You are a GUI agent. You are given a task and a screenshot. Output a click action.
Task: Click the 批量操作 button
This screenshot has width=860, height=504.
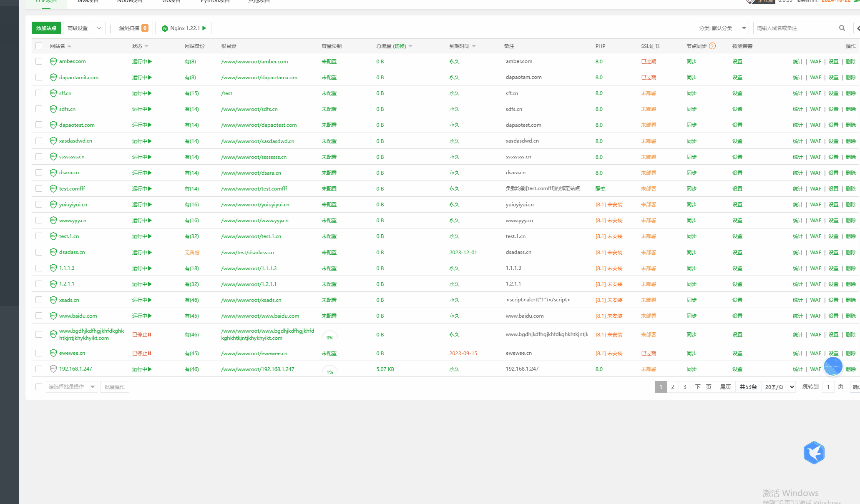115,387
